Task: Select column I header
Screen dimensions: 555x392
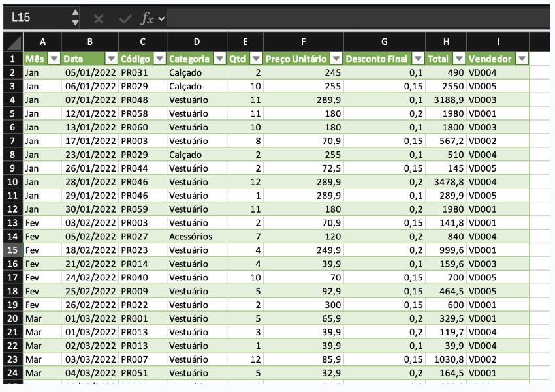Action: tap(498, 42)
